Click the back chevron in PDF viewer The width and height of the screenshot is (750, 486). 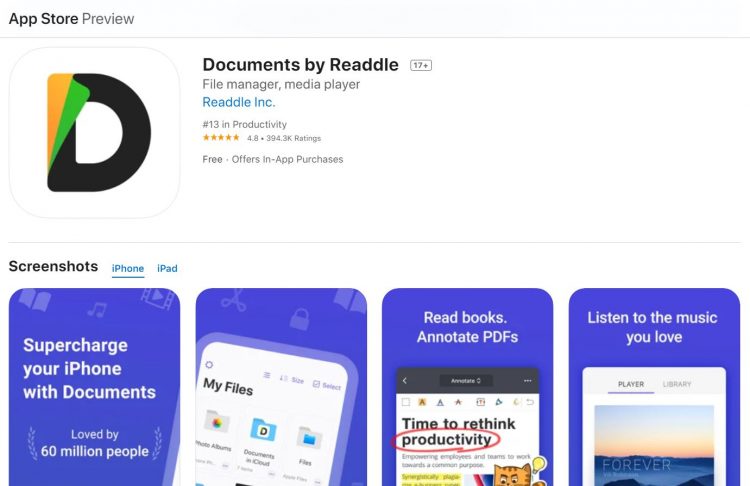pos(405,381)
